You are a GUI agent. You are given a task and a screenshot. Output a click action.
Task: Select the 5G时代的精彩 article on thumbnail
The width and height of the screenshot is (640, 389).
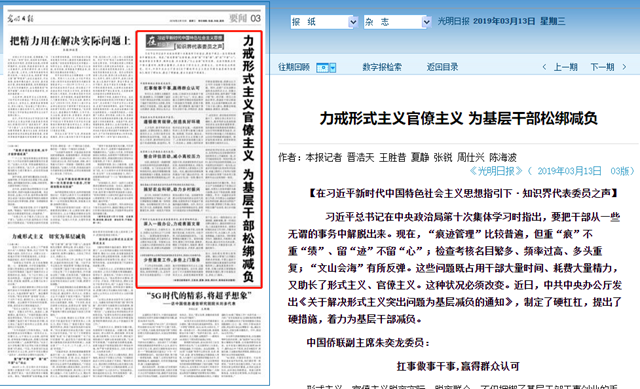pos(199,296)
